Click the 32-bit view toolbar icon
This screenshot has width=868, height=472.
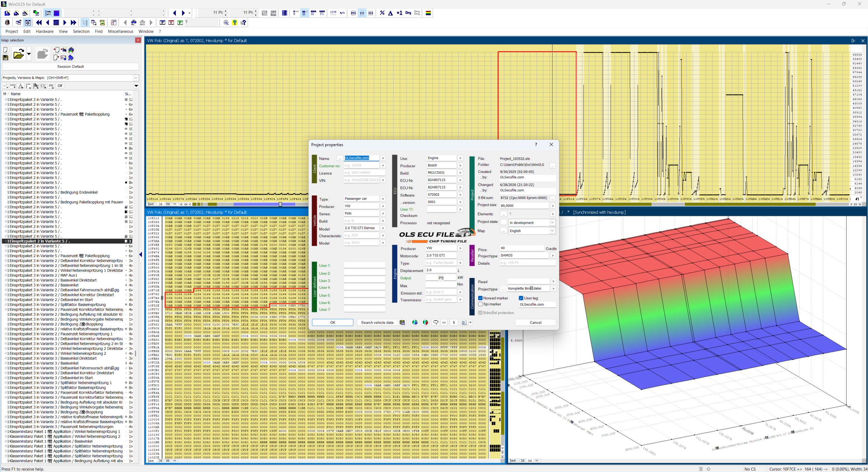pyautogui.click(x=313, y=13)
